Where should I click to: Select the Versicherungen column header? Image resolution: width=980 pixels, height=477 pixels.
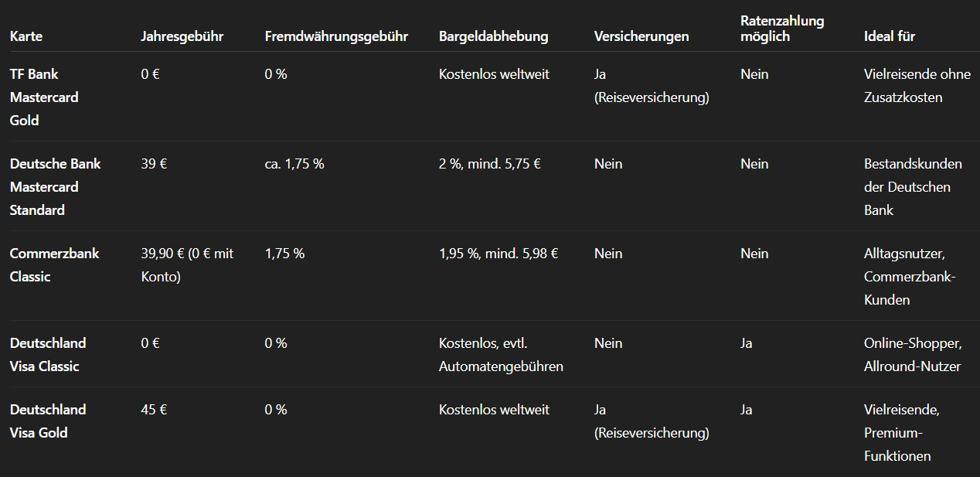(x=641, y=36)
